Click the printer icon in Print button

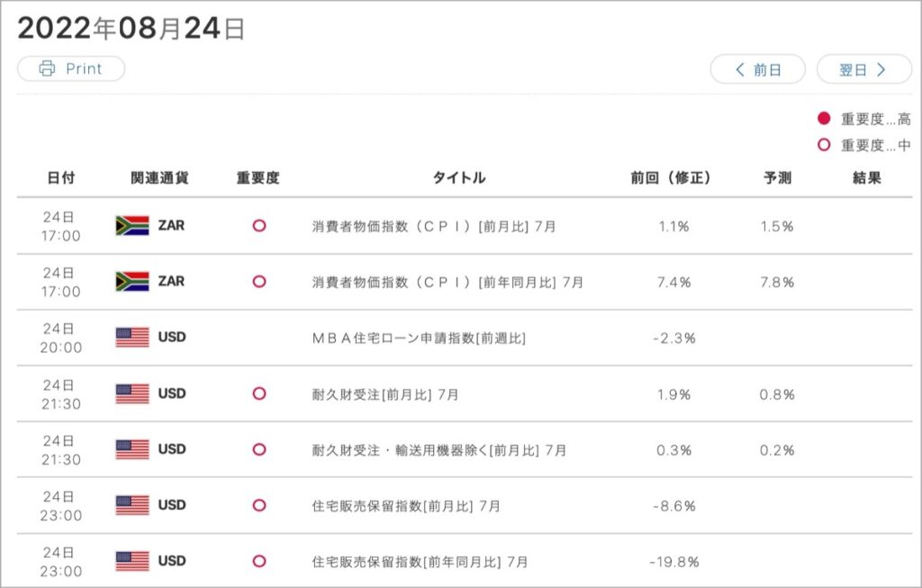(x=47, y=68)
